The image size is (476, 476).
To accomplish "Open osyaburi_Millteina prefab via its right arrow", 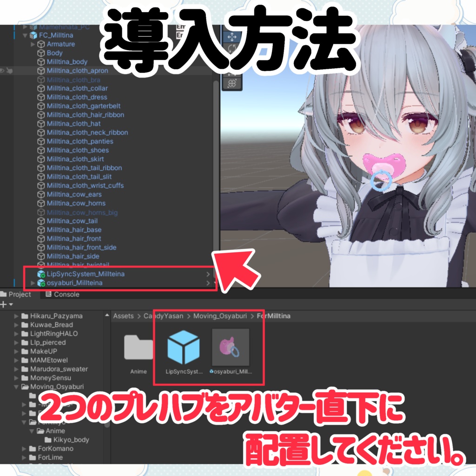I will point(208,283).
